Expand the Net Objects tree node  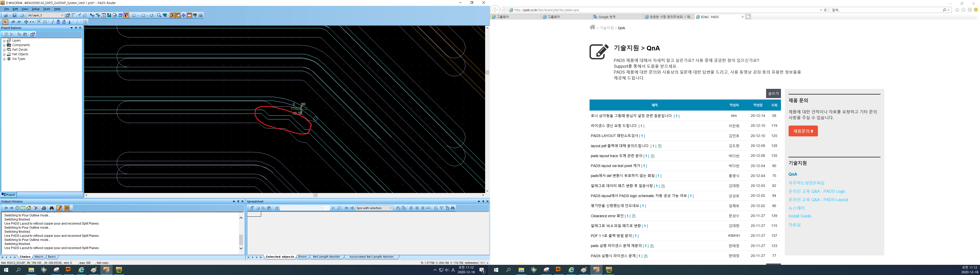[x=4, y=54]
